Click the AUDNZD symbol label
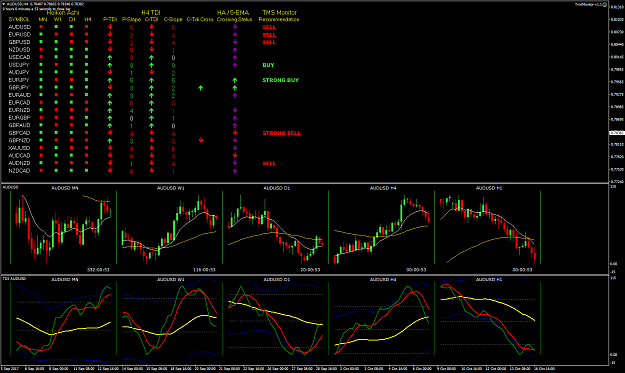The height and width of the screenshot is (373, 625). (x=20, y=163)
